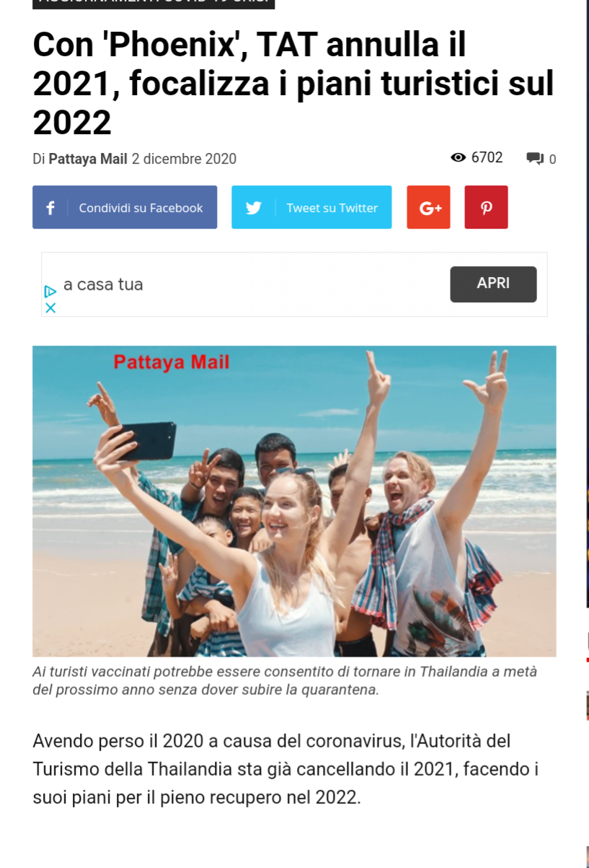
Task: Open the Pattaya Mail author link
Action: (88, 159)
